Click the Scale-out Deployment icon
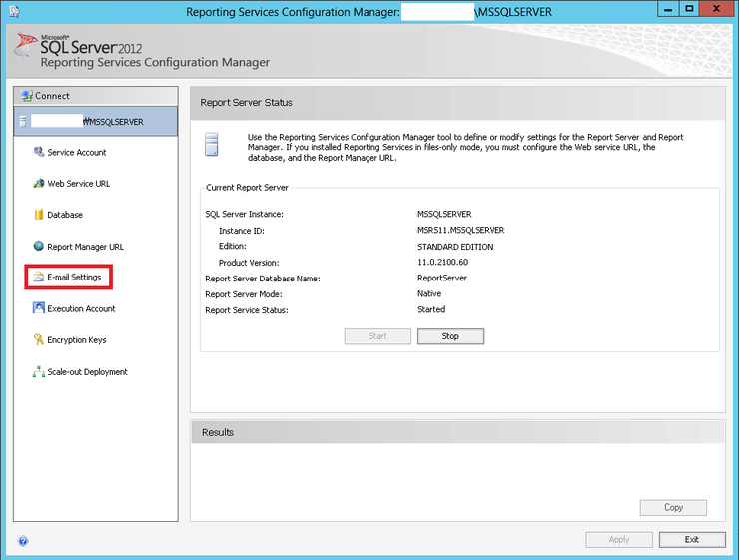Viewport: 739px width, 560px height. click(x=39, y=372)
